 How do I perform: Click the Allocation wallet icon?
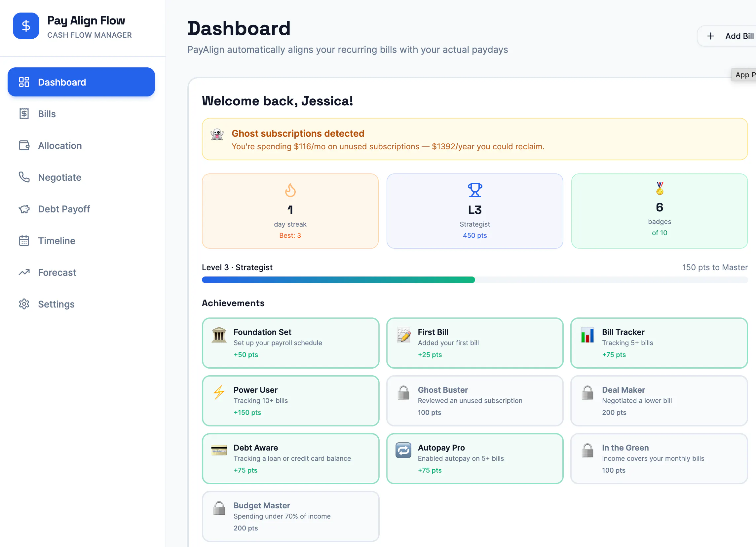(x=24, y=146)
